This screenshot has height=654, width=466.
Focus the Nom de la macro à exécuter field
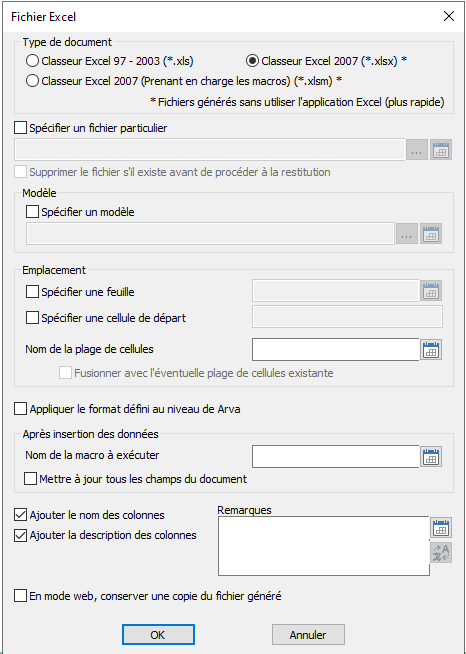pos(335,457)
